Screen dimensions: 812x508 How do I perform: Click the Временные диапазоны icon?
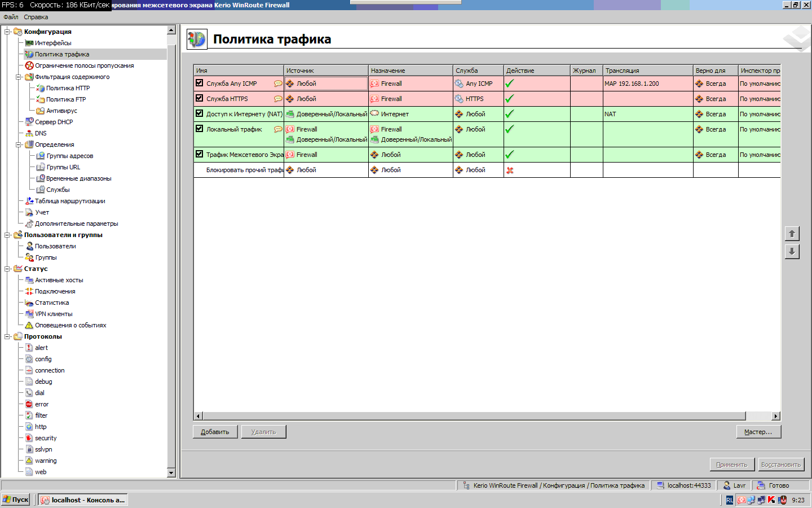[x=41, y=178]
